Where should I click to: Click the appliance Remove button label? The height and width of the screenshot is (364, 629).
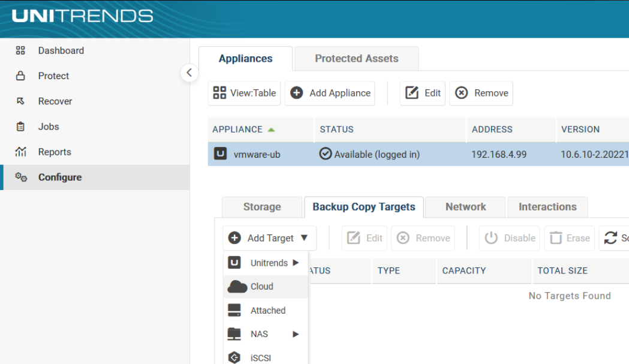click(491, 93)
